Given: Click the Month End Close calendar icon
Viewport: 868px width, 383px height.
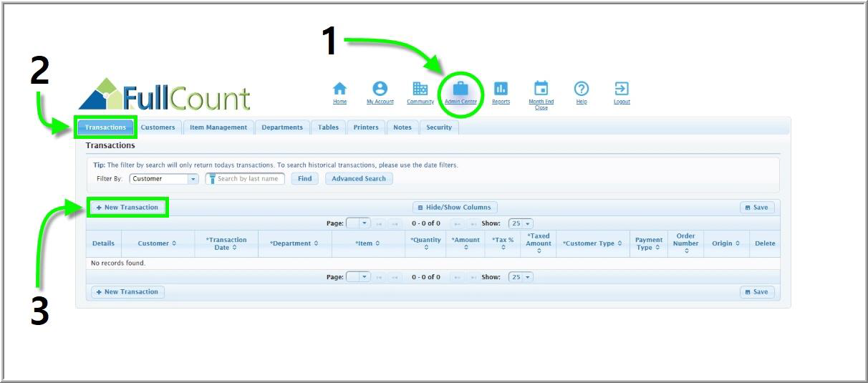Looking at the screenshot, I should [541, 89].
